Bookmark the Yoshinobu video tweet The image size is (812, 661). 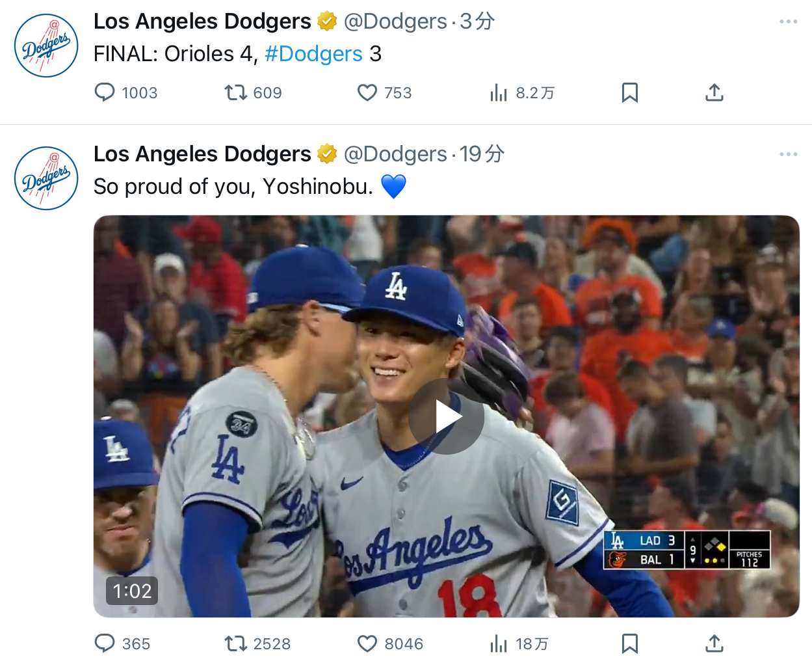(629, 643)
